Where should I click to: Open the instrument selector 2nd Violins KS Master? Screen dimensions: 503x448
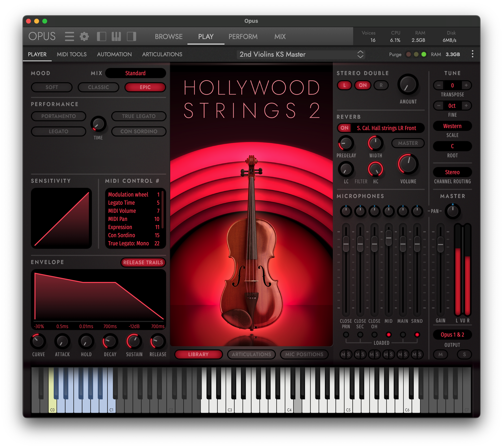[x=301, y=54]
